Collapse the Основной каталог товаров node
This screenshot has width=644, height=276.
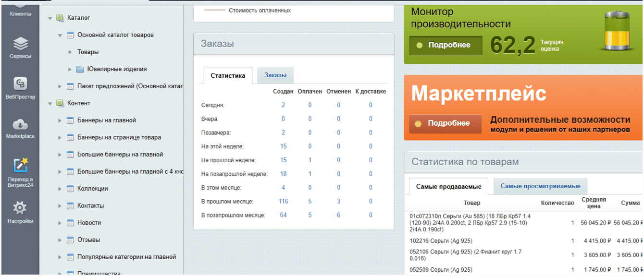click(x=60, y=36)
